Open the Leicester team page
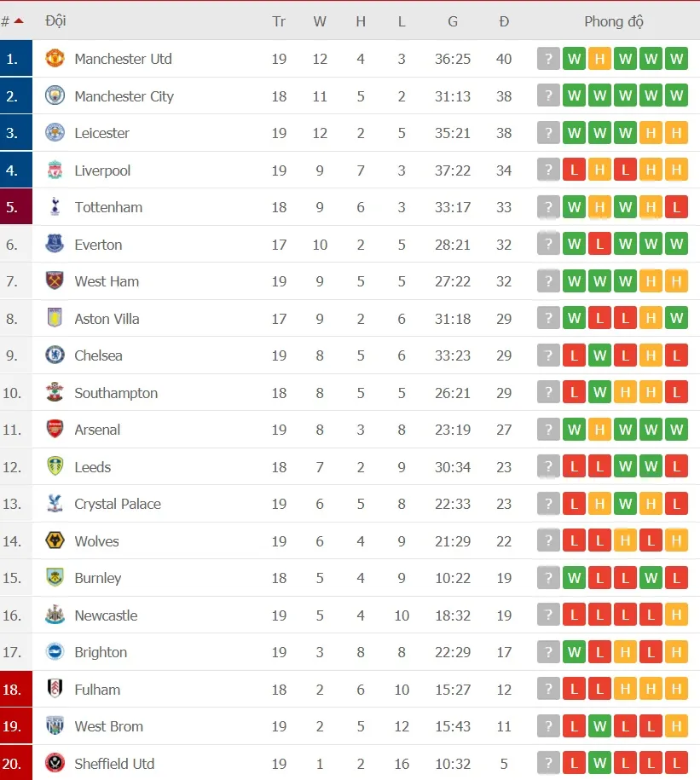 point(102,133)
